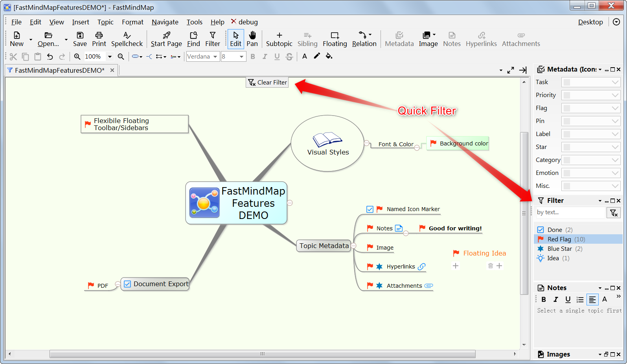Open the Navigate menu
Image resolution: width=627 pixels, height=364 pixels.
click(x=165, y=22)
